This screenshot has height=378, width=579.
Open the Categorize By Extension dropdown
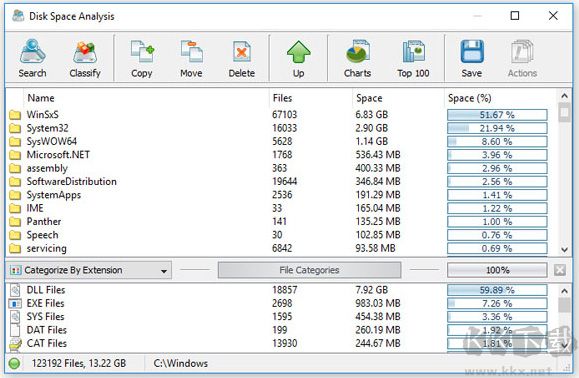[89, 270]
